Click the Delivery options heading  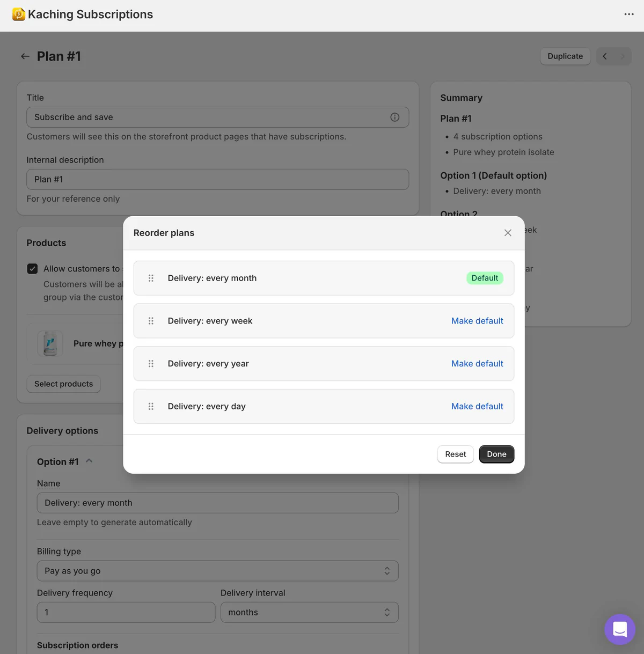tap(62, 431)
